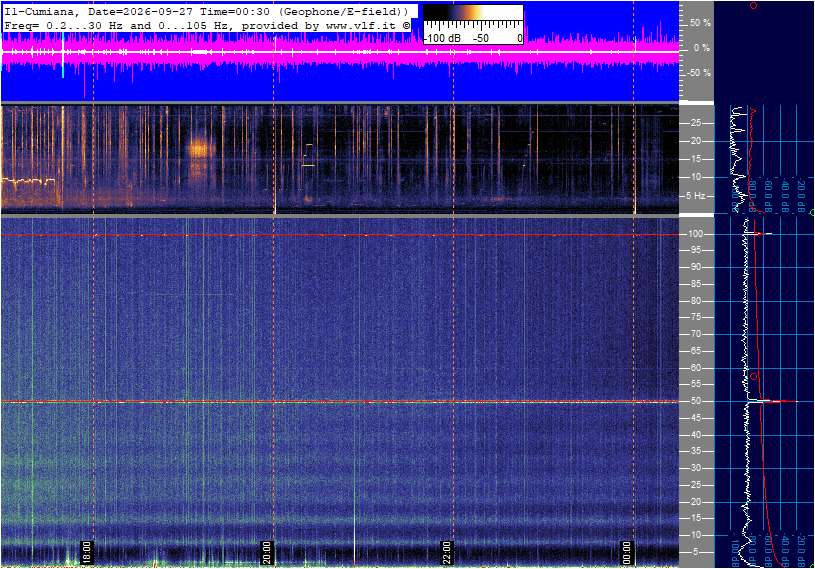Viewport: 815px width, 569px height.
Task: Click the 70 label on E-field axis
Action: [695, 334]
